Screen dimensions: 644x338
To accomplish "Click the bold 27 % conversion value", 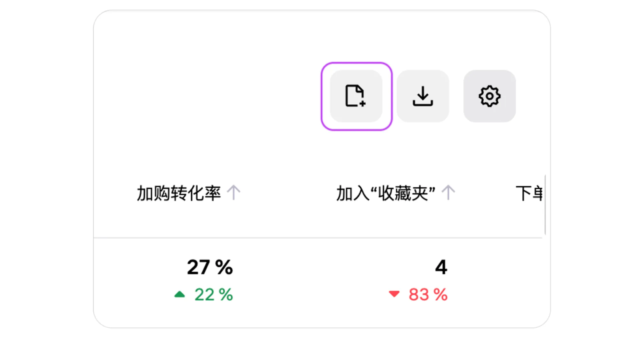I will pyautogui.click(x=210, y=267).
